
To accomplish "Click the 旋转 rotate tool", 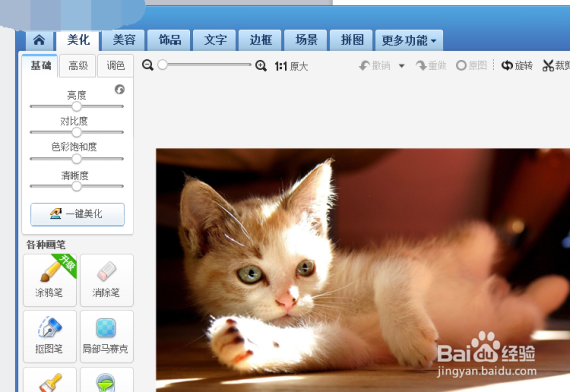I will pyautogui.click(x=517, y=66).
